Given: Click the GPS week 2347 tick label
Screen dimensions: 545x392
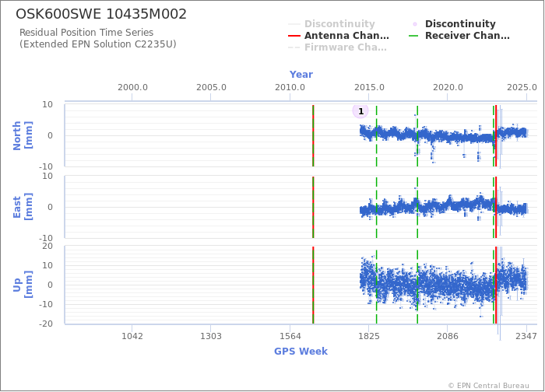Looking at the screenshot, I should pyautogui.click(x=526, y=336).
